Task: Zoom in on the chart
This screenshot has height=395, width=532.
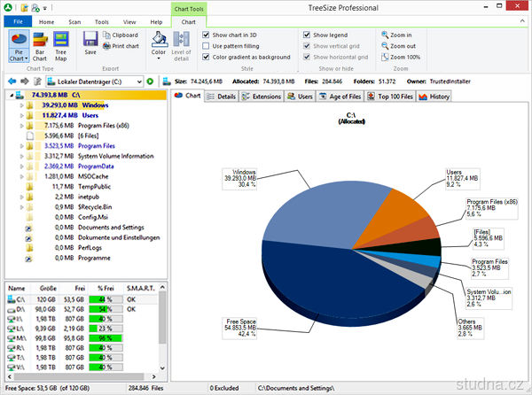Action: pos(396,35)
